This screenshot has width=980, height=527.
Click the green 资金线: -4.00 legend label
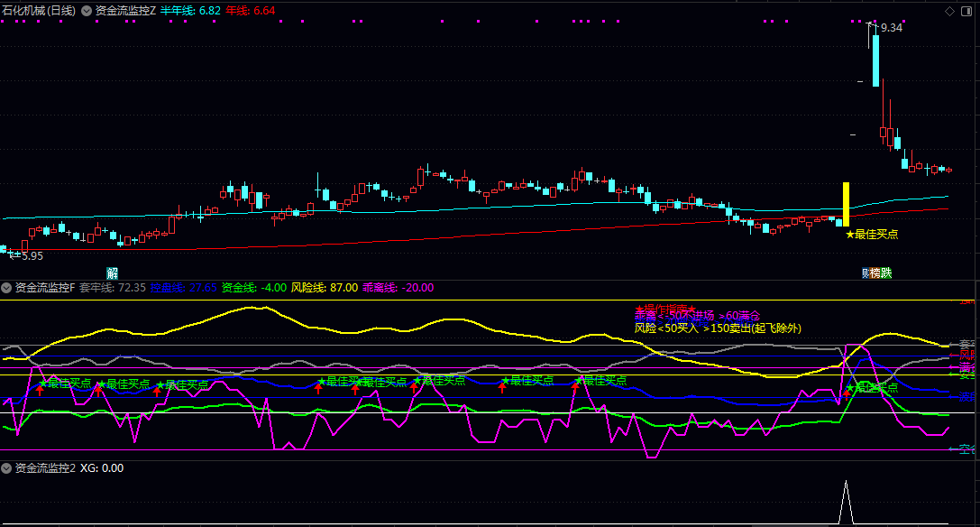tap(253, 288)
